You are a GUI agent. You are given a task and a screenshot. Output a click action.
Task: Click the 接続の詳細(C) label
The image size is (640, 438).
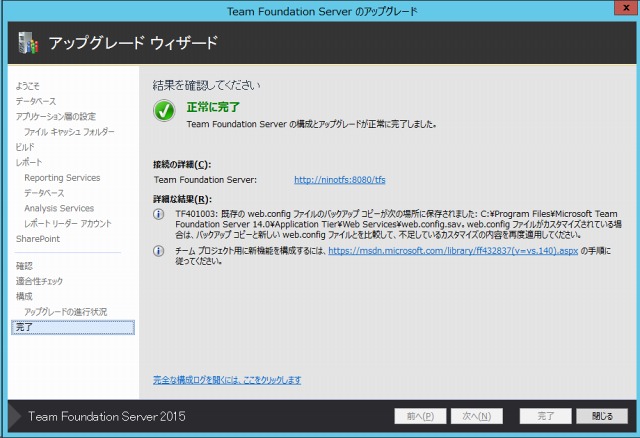click(x=182, y=165)
